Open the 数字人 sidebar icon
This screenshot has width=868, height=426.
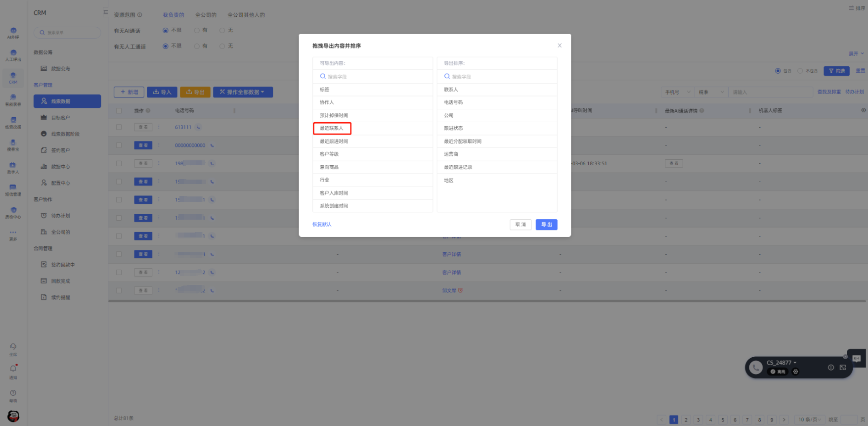pos(13,166)
